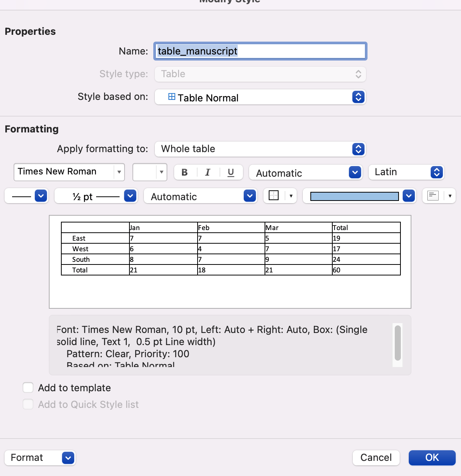Open the ½ pt line weight dropdown
This screenshot has height=476, width=461.
click(96, 196)
